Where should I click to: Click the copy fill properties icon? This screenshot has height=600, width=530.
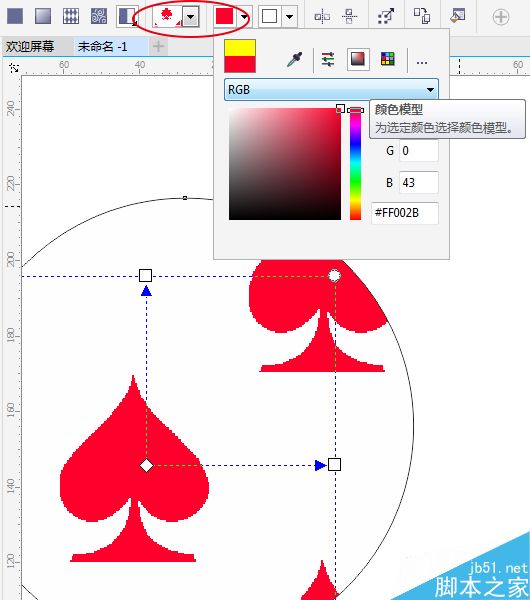point(422,16)
